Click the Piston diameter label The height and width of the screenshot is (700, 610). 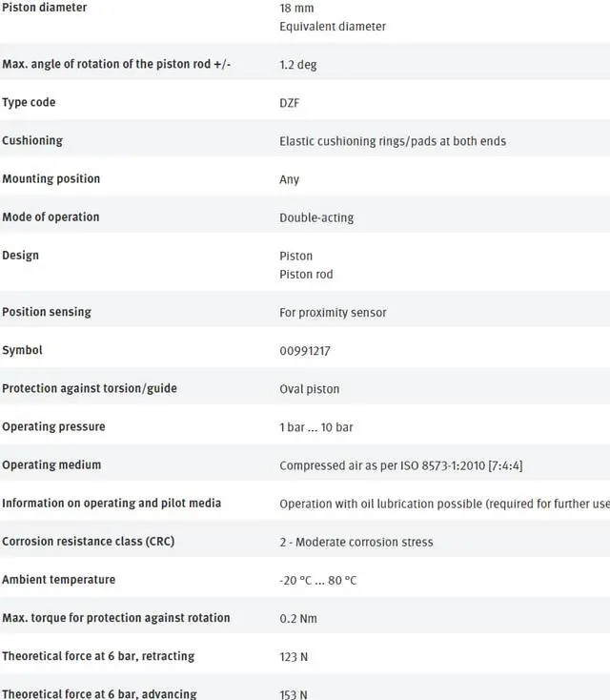[x=44, y=8]
